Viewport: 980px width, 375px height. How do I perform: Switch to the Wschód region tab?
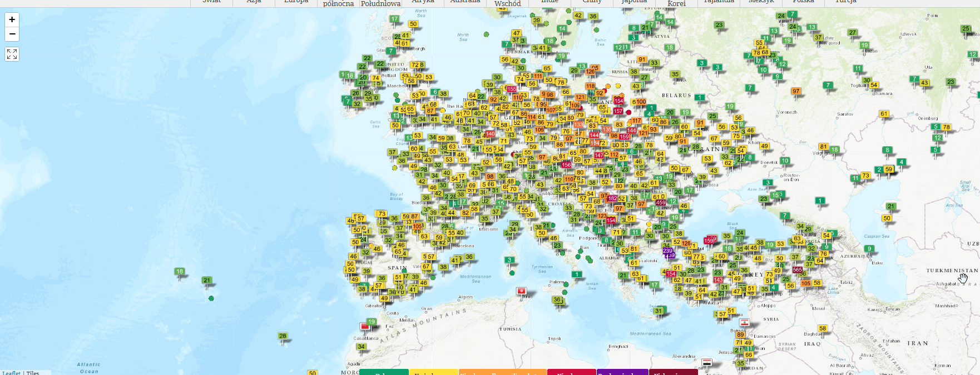pyautogui.click(x=507, y=3)
